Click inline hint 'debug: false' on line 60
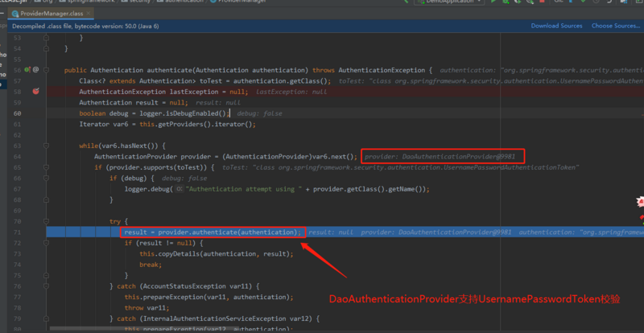The height and width of the screenshot is (333, 644). pos(259,113)
